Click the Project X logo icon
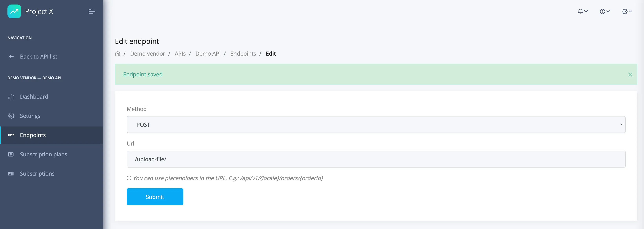 coord(14,12)
